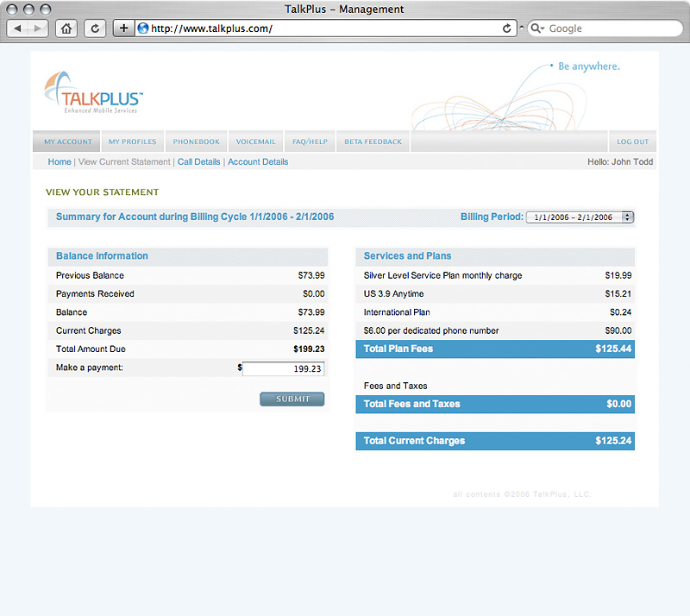This screenshot has height=616, width=690.
Task: Click the International Plan row label
Action: [x=397, y=312]
